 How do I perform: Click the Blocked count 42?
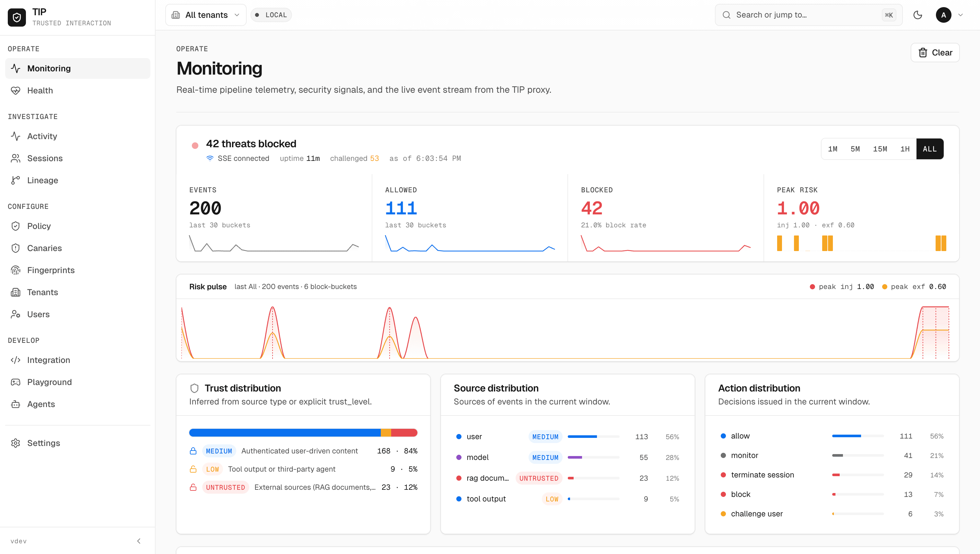[591, 208]
